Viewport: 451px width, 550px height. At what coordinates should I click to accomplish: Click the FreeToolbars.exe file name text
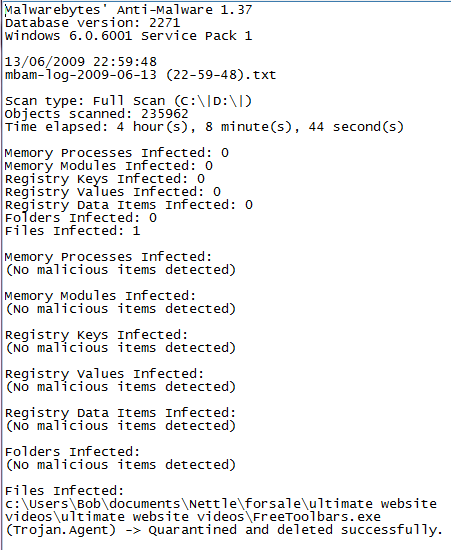tap(316, 517)
